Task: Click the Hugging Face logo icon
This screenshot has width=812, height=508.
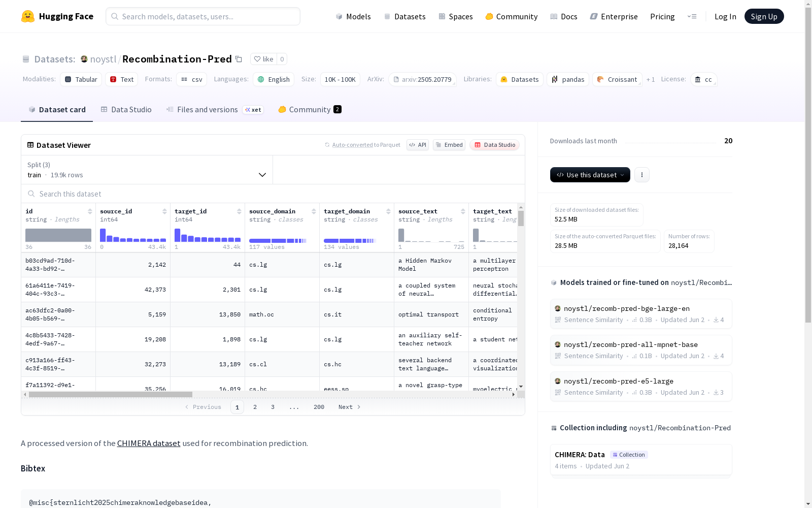Action: point(28,16)
